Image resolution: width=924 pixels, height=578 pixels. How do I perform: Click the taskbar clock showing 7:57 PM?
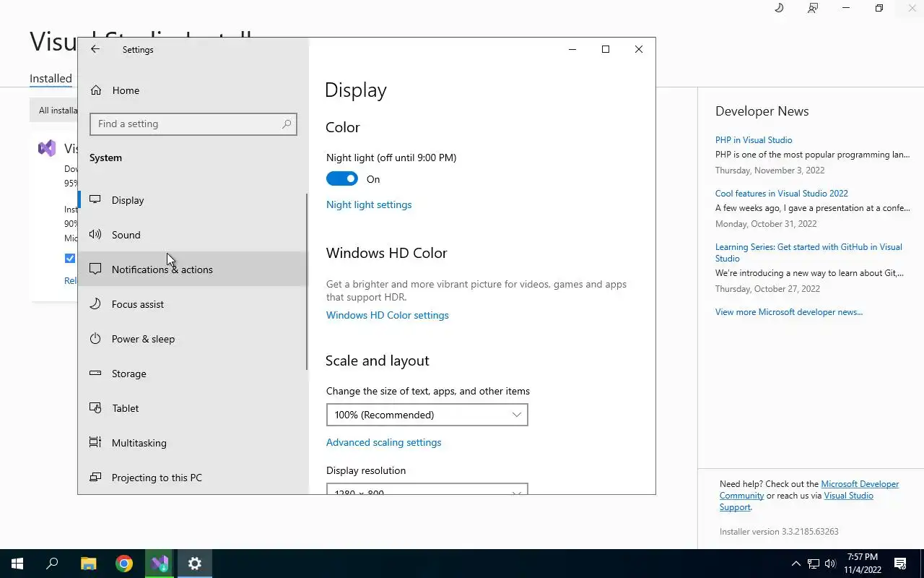862,564
